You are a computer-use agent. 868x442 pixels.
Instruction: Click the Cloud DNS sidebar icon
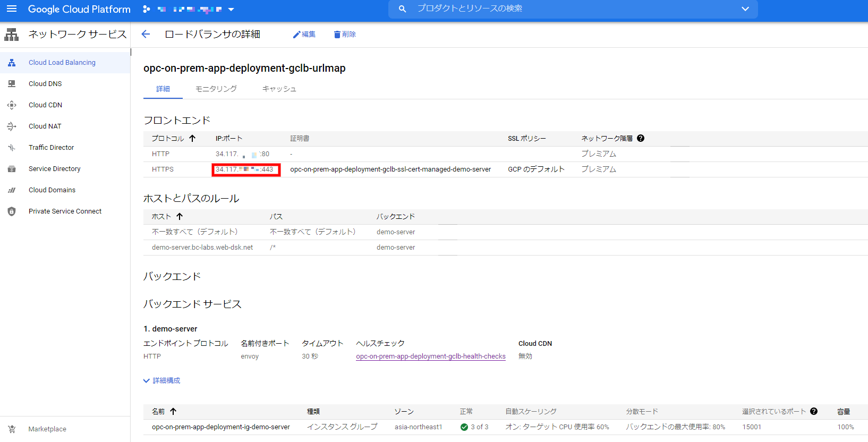pos(12,84)
